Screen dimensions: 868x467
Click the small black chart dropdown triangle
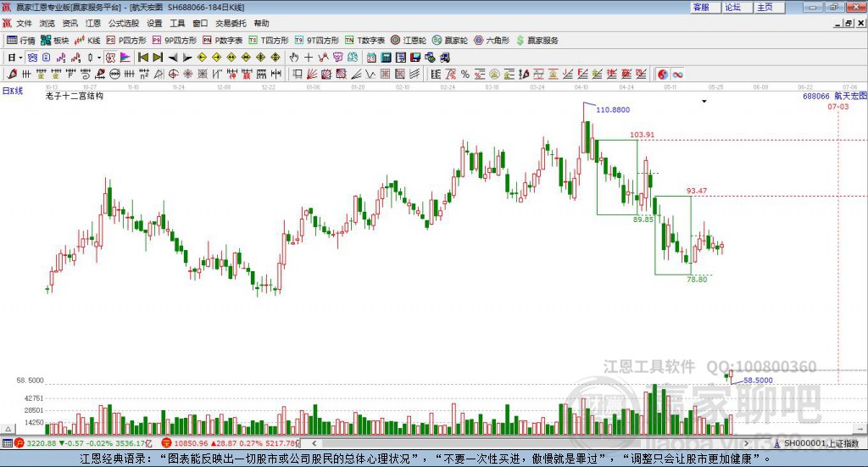(704, 101)
